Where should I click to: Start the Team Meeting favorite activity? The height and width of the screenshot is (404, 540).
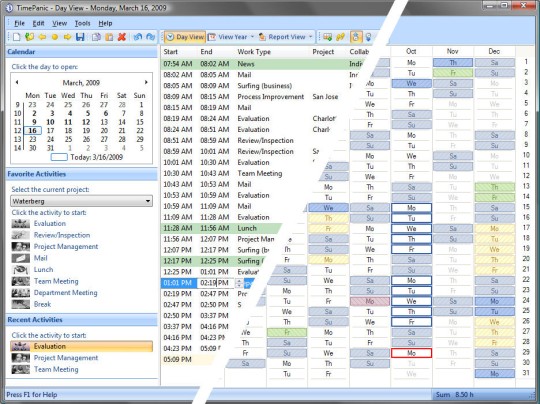[x=56, y=281]
